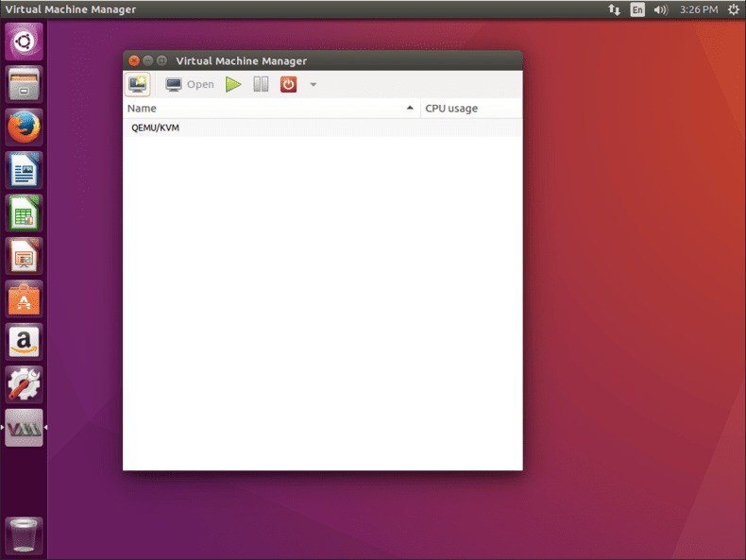Screen dimensions: 746x560
Task: Close the Virtual Machine Manager window
Action: [x=134, y=60]
